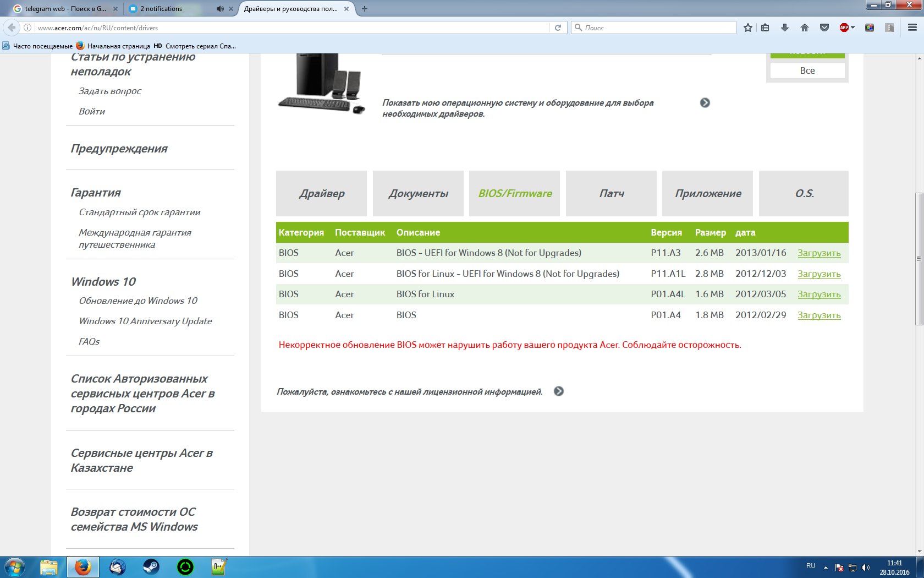This screenshot has height=578, width=924.
Task: Click the desktop computer product thumbnail
Action: (x=322, y=84)
